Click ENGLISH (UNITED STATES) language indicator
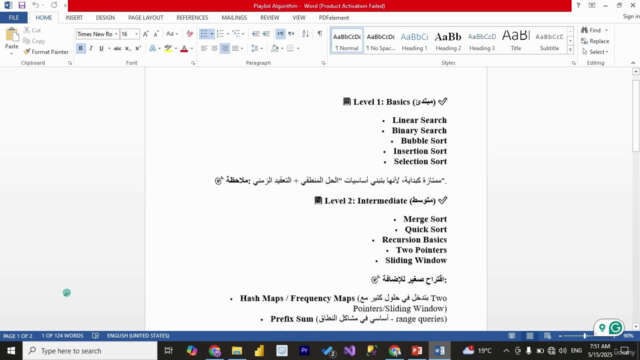The width and height of the screenshot is (640, 360). tap(138, 336)
